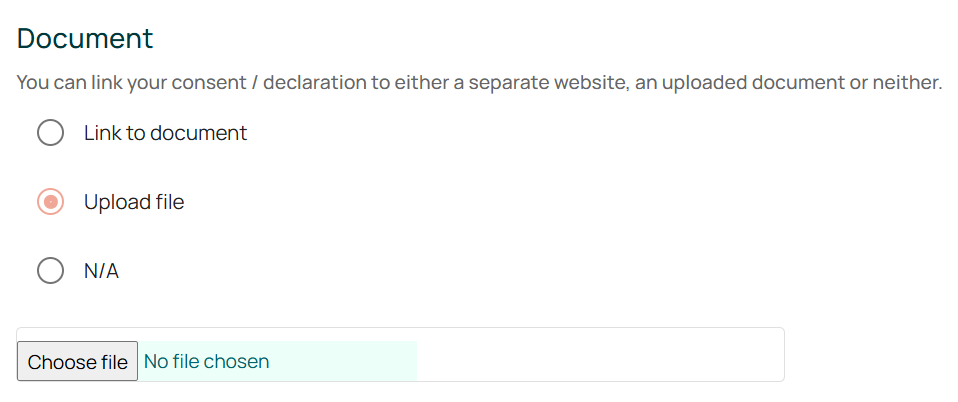Click the 'N/A' label text

[x=101, y=271]
